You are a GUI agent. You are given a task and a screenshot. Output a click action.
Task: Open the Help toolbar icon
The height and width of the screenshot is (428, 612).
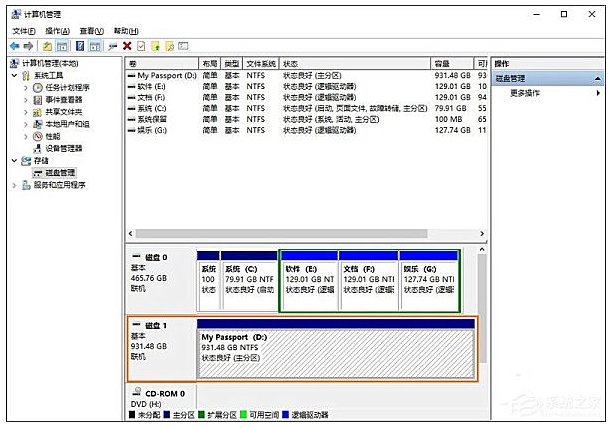pos(80,46)
